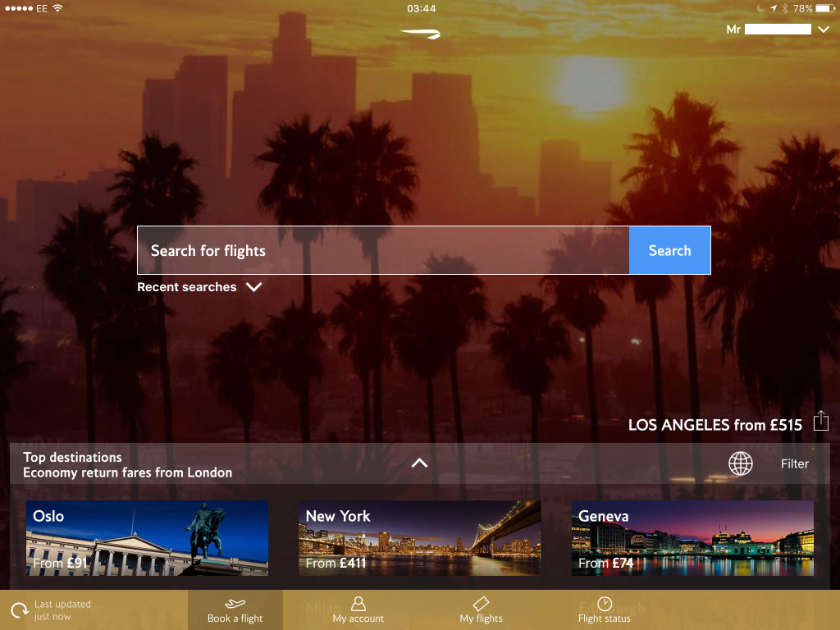840x630 pixels.
Task: Tap the clock icon in Flight status
Action: [605, 604]
